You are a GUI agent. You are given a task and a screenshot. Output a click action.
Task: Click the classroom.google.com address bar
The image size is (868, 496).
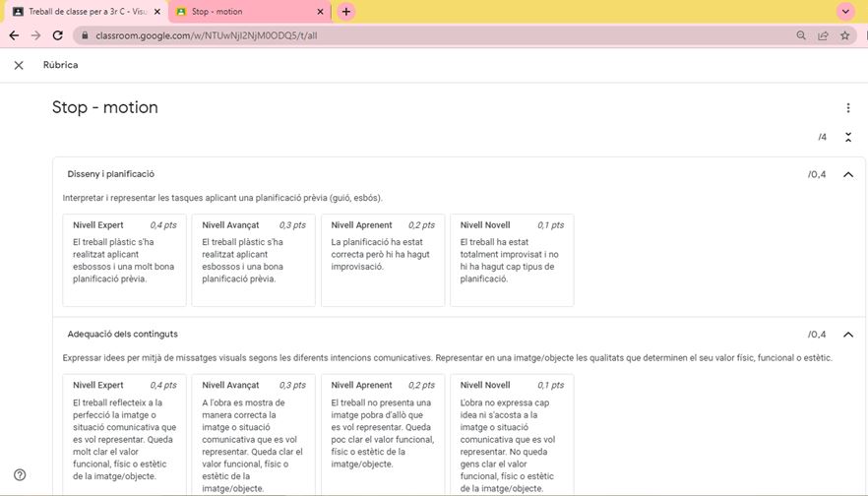pyautogui.click(x=394, y=35)
